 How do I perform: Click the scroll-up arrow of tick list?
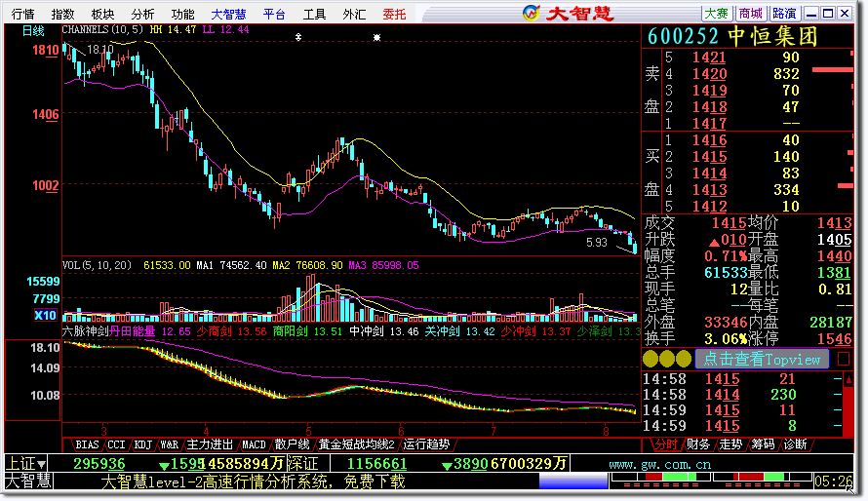click(848, 379)
